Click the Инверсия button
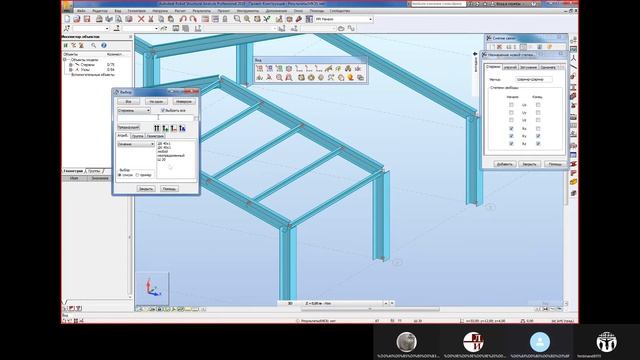 pos(183,101)
